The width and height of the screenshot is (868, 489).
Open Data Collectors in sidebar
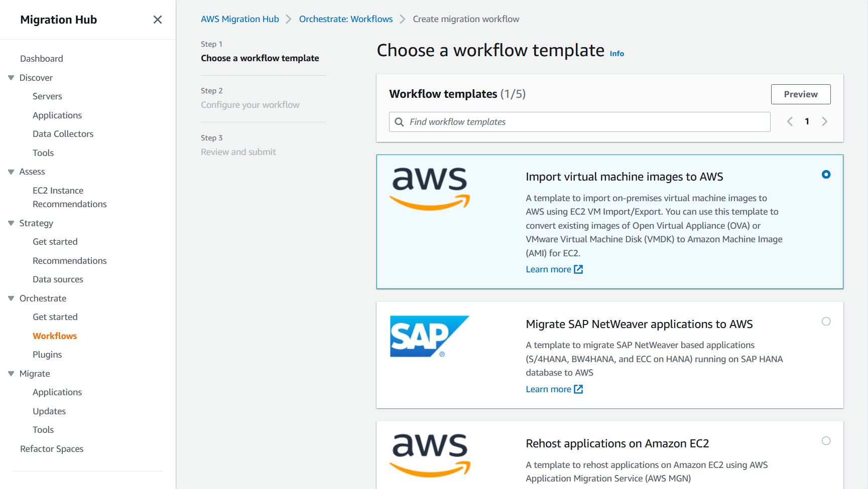tap(63, 134)
